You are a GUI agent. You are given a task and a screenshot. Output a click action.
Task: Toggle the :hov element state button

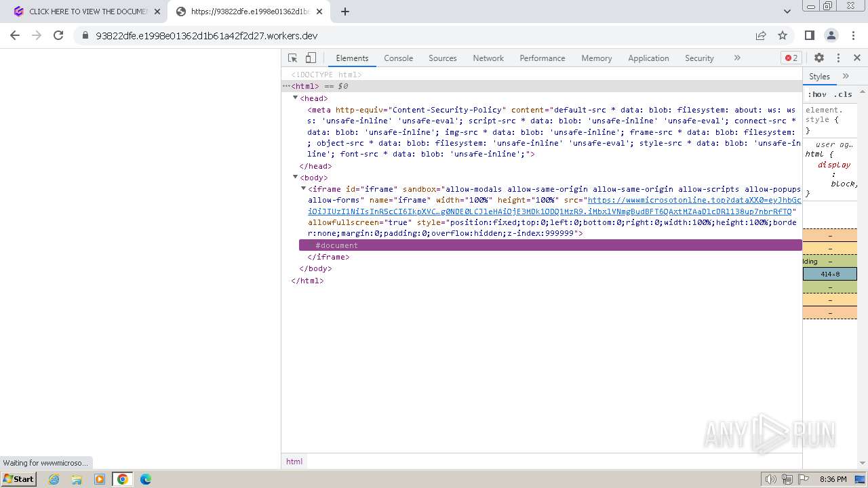click(817, 94)
